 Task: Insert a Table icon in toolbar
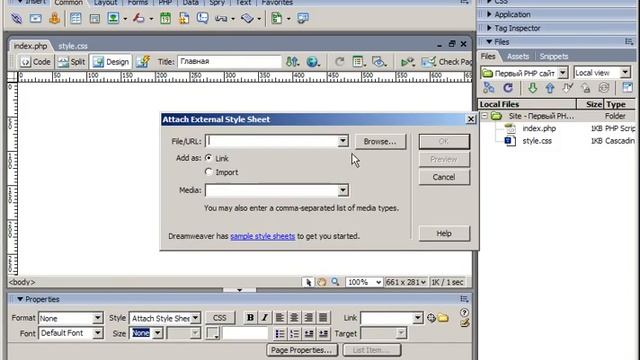[x=76, y=18]
